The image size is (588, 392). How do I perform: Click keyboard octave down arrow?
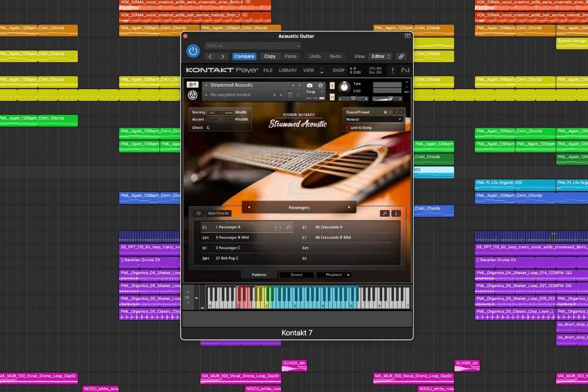click(x=187, y=302)
